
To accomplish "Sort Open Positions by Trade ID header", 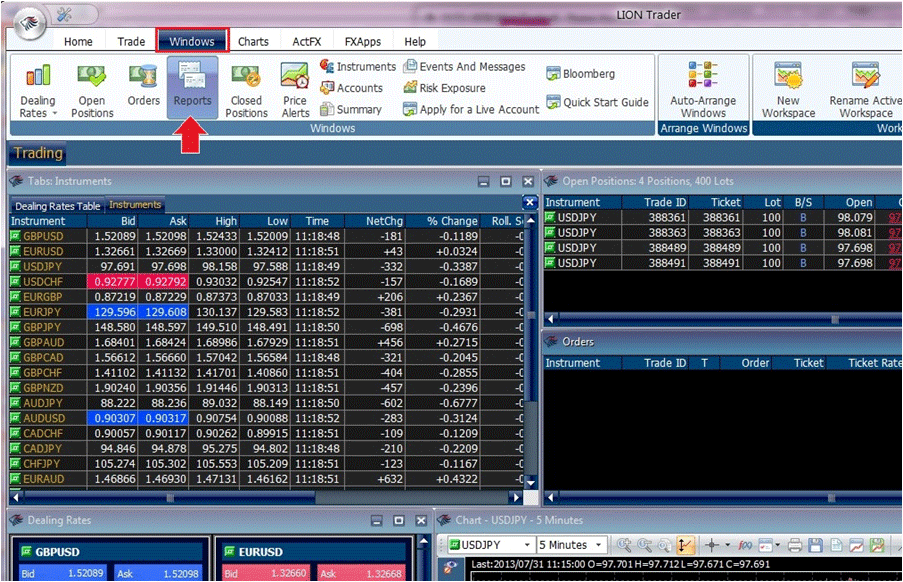I will point(655,203).
